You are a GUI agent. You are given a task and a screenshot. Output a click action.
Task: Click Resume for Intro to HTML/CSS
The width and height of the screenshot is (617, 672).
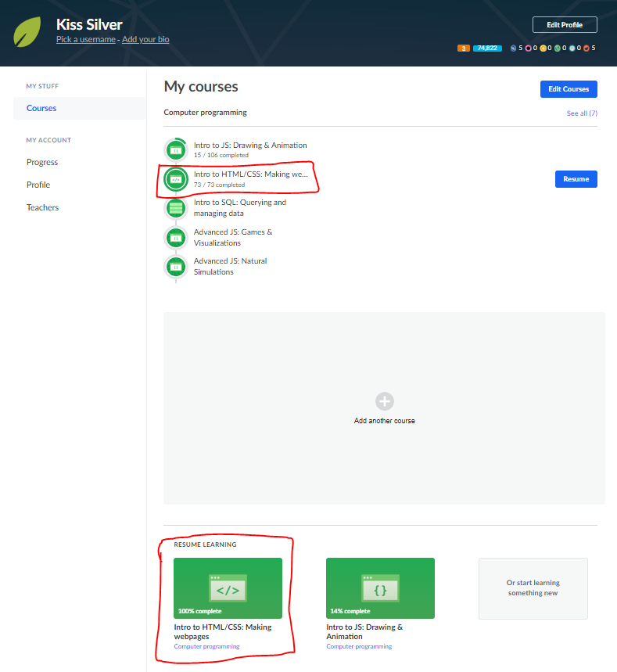(576, 179)
